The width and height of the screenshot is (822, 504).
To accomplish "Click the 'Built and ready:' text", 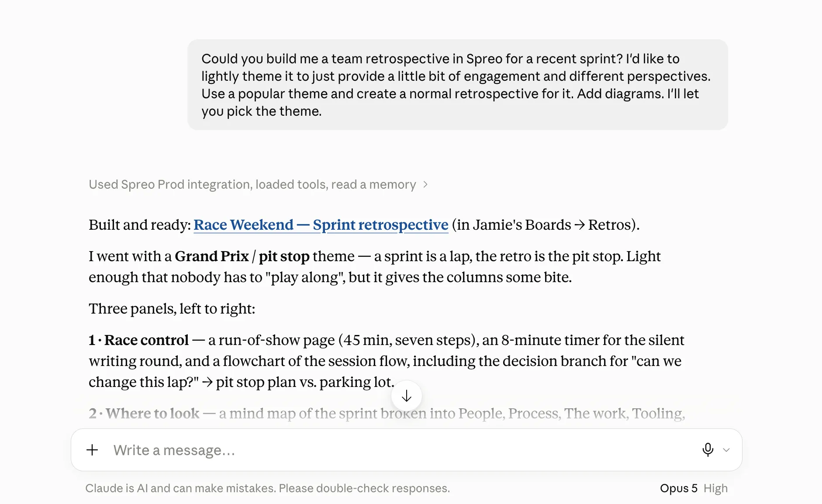I will [x=140, y=225].
